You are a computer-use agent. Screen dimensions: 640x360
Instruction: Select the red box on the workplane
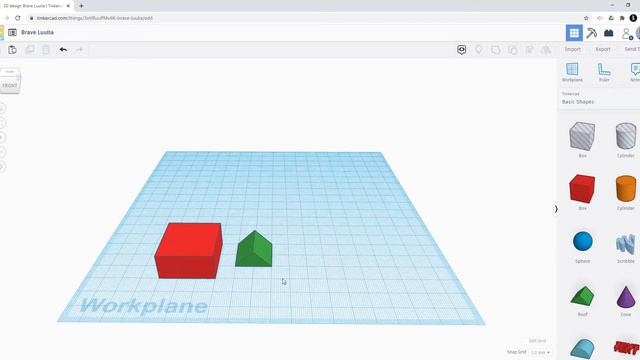(x=188, y=250)
